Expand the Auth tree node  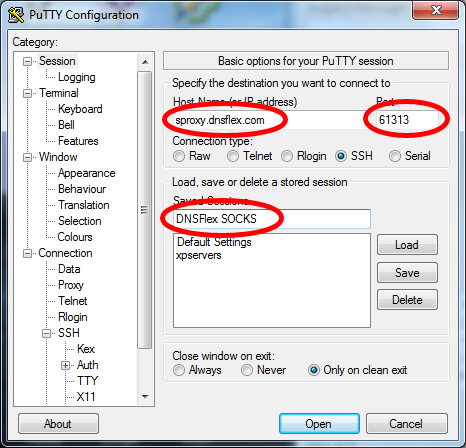point(66,365)
